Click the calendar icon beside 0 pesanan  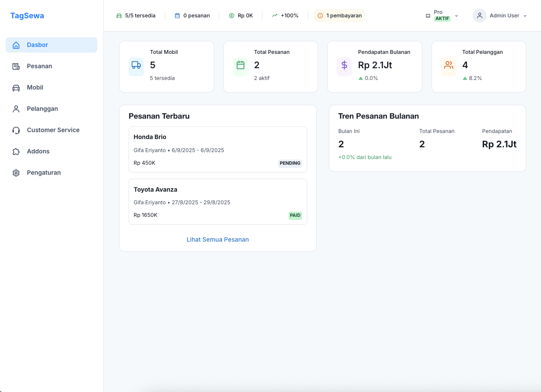point(177,15)
